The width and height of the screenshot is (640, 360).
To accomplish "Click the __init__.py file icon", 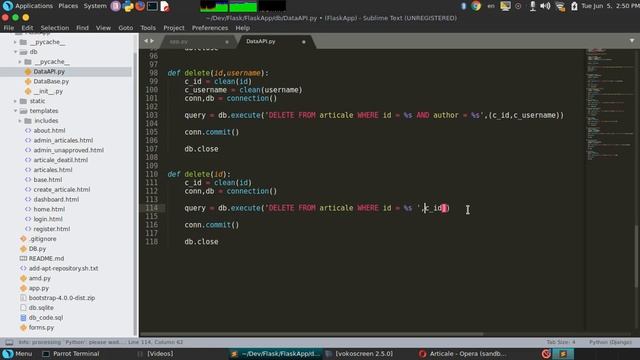I will [x=28, y=91].
